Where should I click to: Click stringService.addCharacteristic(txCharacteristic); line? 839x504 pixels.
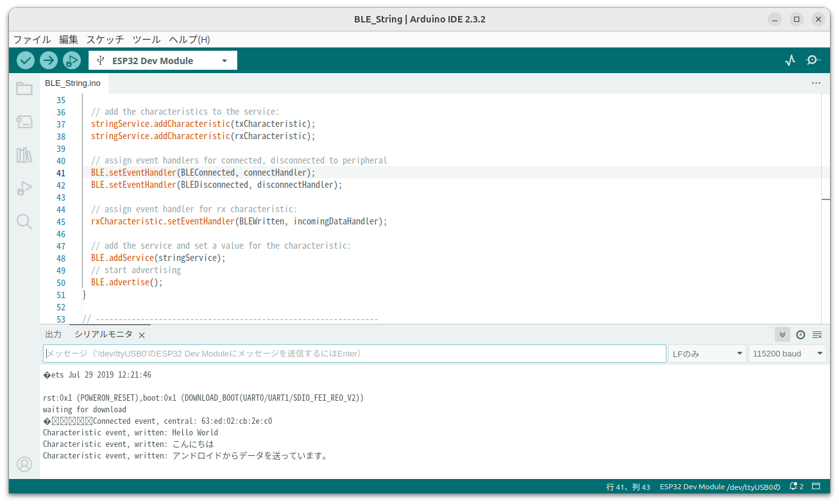click(203, 124)
